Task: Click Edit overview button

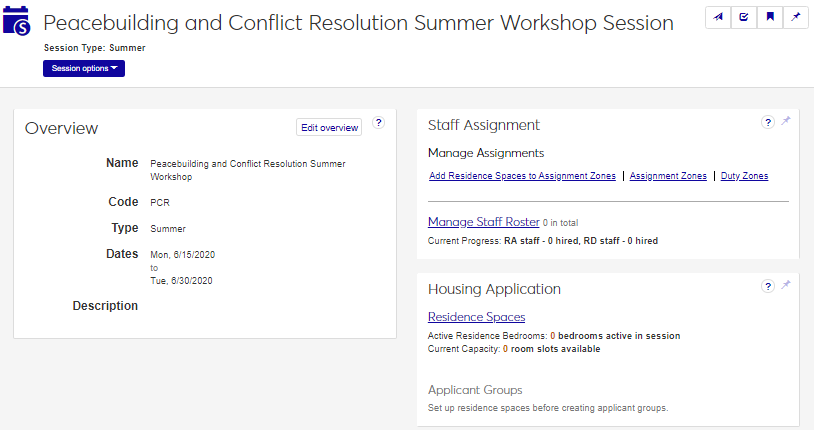Action: (x=329, y=127)
